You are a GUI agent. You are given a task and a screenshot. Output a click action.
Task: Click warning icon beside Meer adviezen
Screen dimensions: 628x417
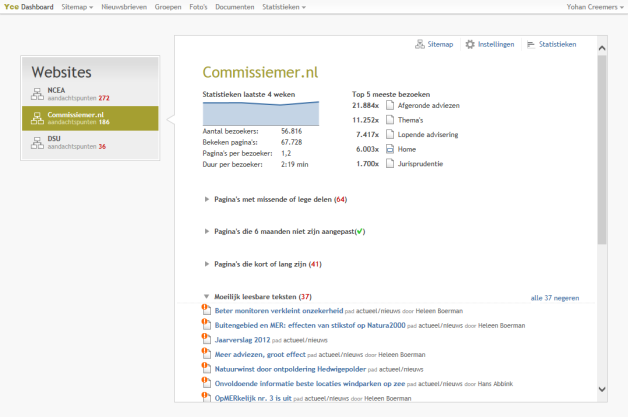click(x=206, y=353)
